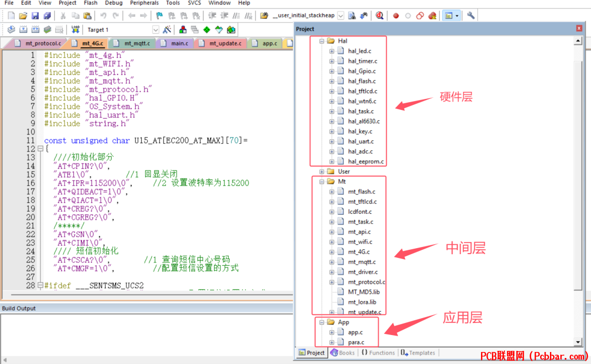Rebuild all target files icon

click(36, 30)
